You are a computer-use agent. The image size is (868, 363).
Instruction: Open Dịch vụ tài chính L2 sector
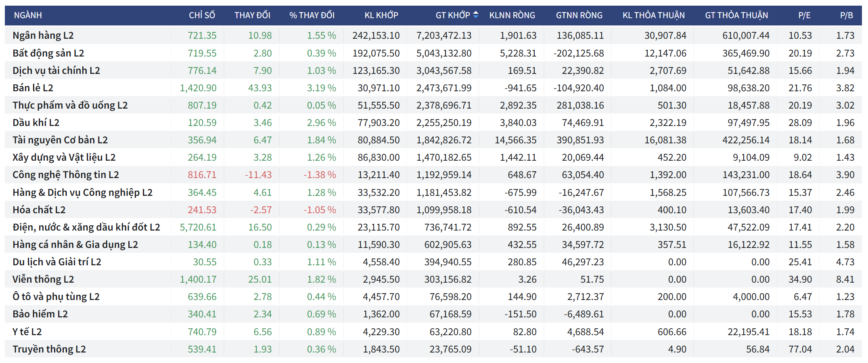[56, 71]
